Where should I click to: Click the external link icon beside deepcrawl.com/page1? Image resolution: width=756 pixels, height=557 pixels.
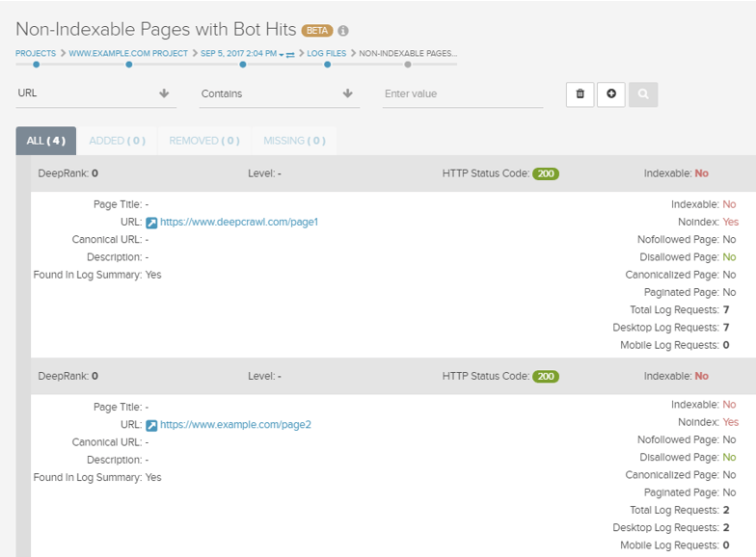[151, 223]
